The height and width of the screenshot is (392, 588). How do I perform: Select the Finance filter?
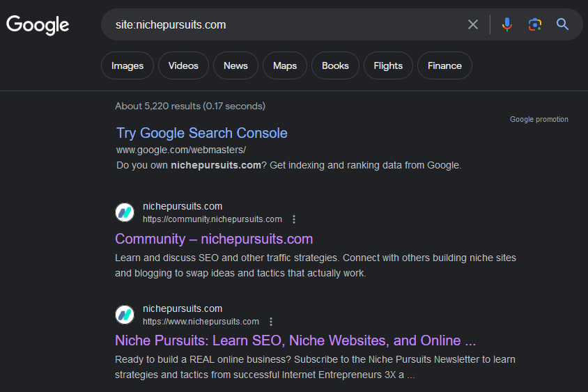(444, 65)
